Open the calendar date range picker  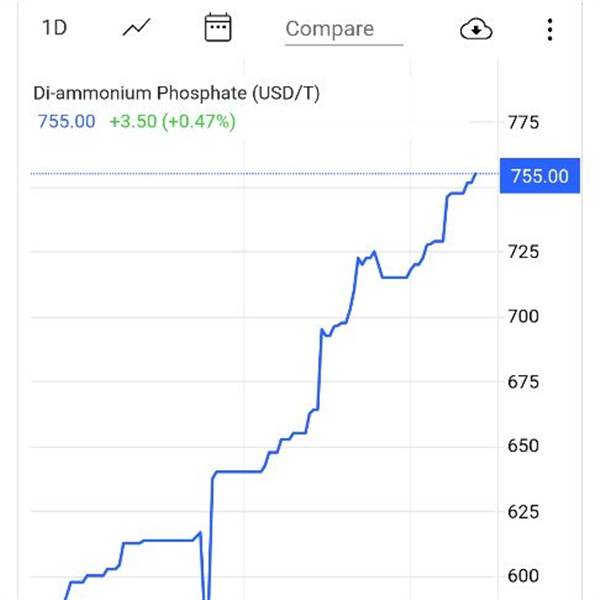tap(218, 27)
